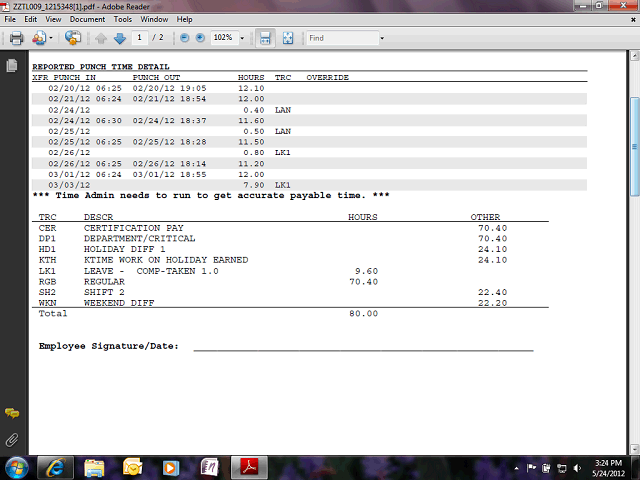Viewport: 640px width, 480px height.
Task: Click the 'REGULAR' description row
Action: [104, 282]
